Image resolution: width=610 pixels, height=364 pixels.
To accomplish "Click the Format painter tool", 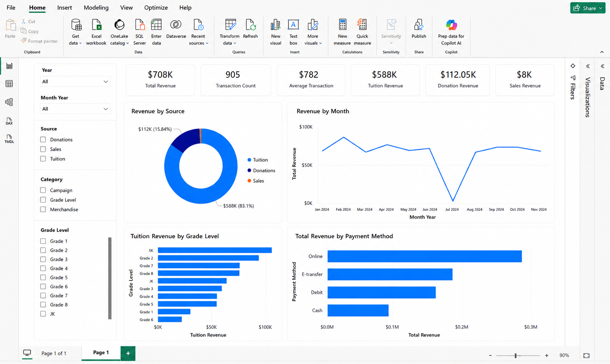I will click(39, 41).
